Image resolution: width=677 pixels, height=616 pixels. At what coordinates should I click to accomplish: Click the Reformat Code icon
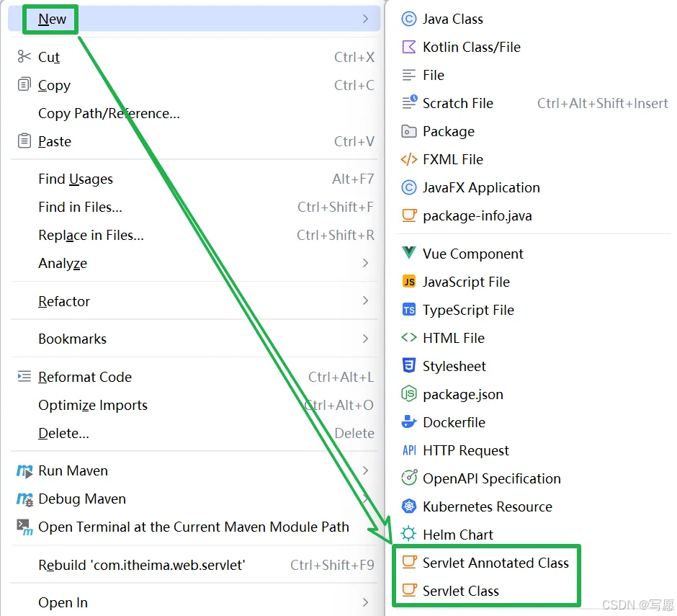click(24, 377)
